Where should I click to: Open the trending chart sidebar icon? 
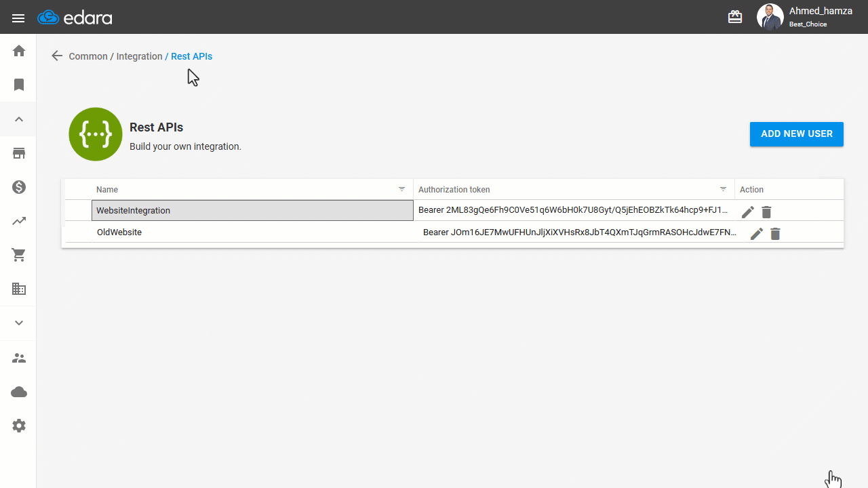pyautogui.click(x=19, y=221)
